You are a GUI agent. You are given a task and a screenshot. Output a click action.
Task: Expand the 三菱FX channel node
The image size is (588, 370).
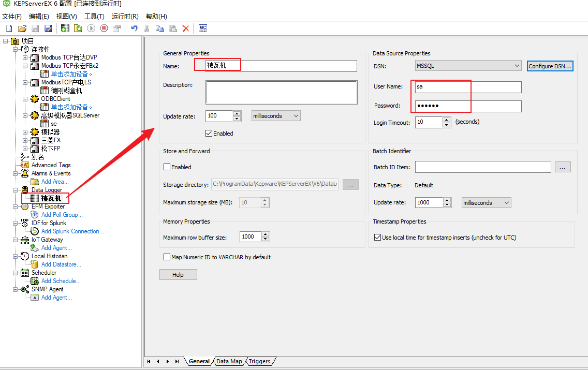(x=25, y=141)
